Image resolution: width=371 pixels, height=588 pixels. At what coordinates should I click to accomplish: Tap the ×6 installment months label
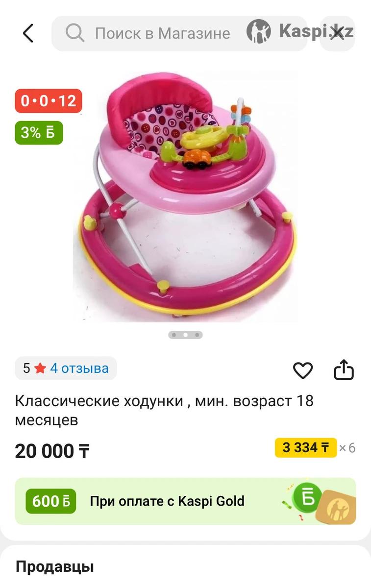click(347, 448)
